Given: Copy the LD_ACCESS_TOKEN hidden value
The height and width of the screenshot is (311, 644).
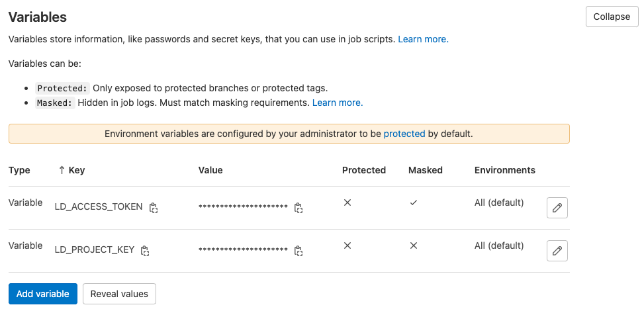Looking at the screenshot, I should (x=299, y=208).
